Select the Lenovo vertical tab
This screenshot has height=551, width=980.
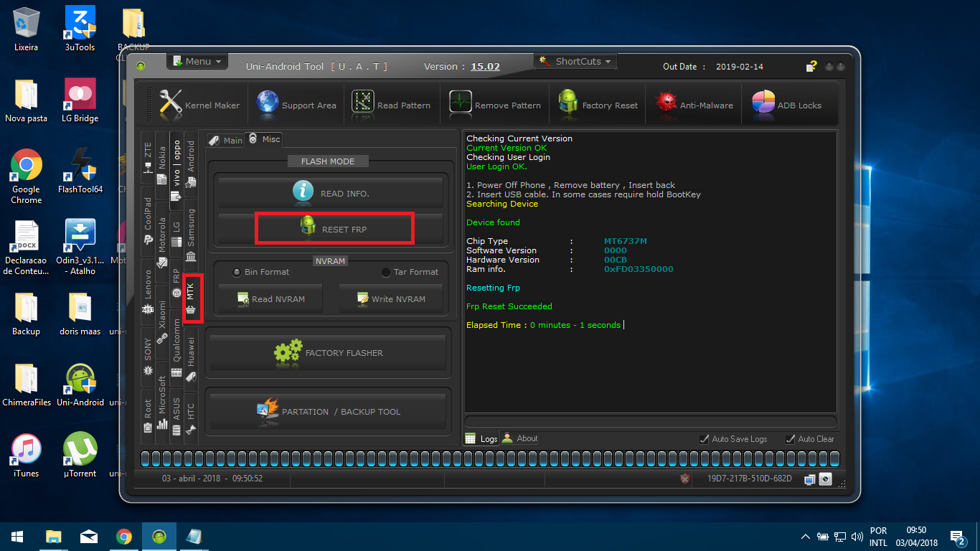tap(148, 291)
